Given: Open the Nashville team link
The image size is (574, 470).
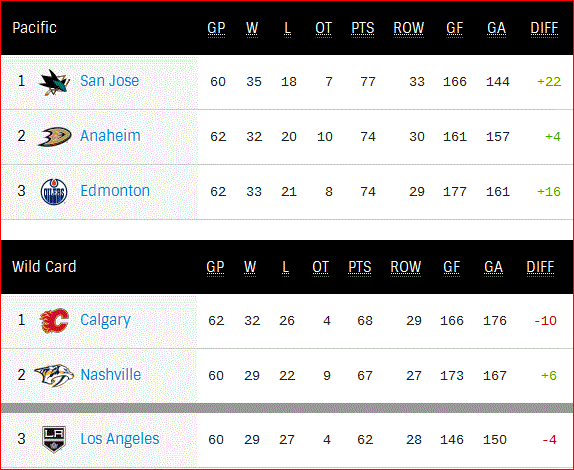Looking at the screenshot, I should click(x=111, y=374).
